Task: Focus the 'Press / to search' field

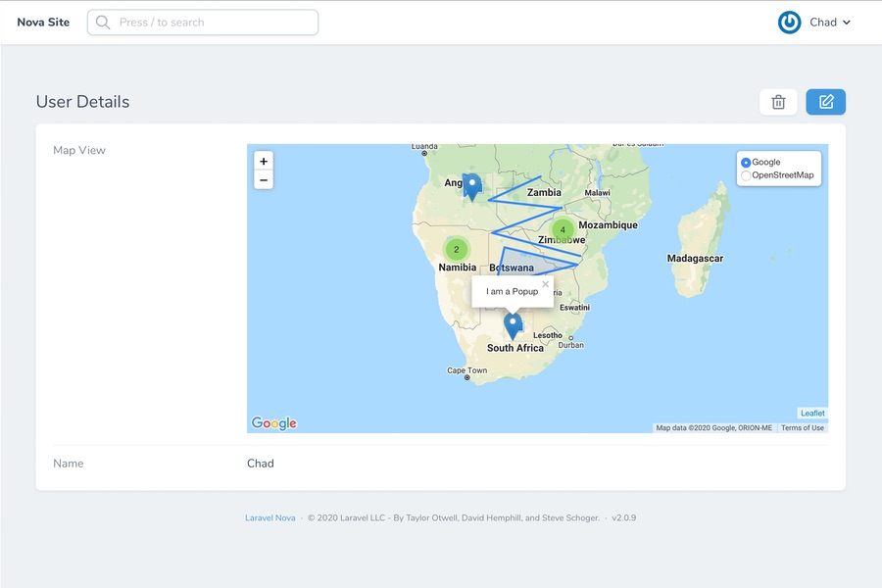Action: (203, 23)
